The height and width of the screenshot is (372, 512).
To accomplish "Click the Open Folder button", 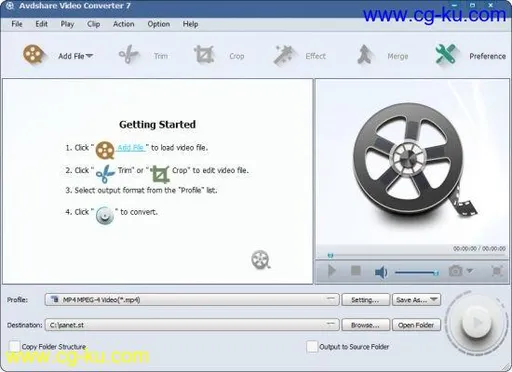I will (416, 325).
